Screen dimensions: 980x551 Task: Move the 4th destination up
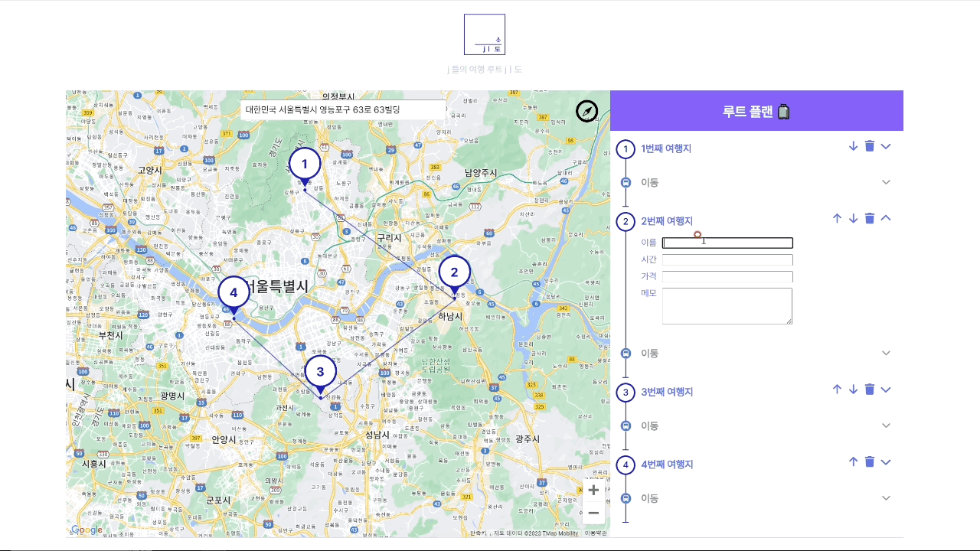click(853, 461)
